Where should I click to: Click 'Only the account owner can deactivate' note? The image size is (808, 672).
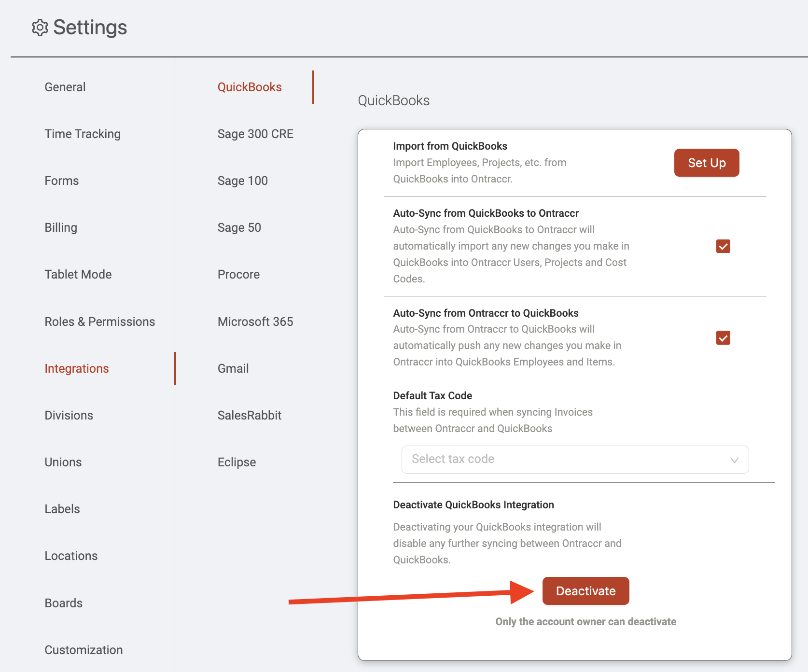click(x=586, y=621)
